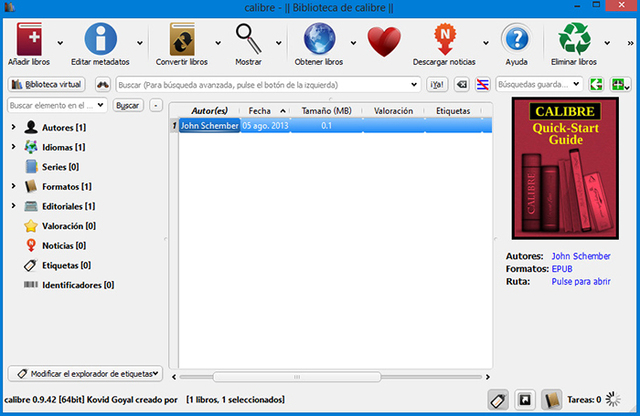Image resolution: width=640 pixels, height=416 pixels.
Task: Select the Mostrar magnifier icon
Action: tap(248, 39)
